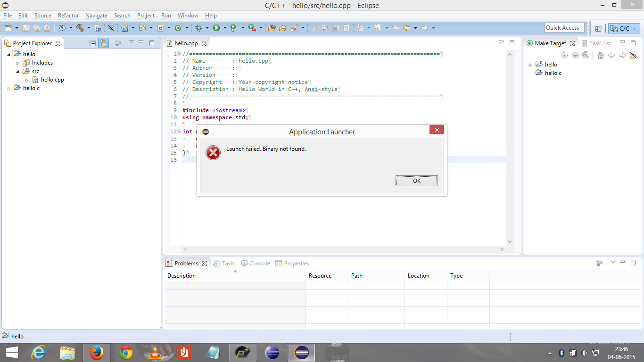This screenshot has height=362, width=644.
Task: Open the File menu
Action: coord(8,16)
